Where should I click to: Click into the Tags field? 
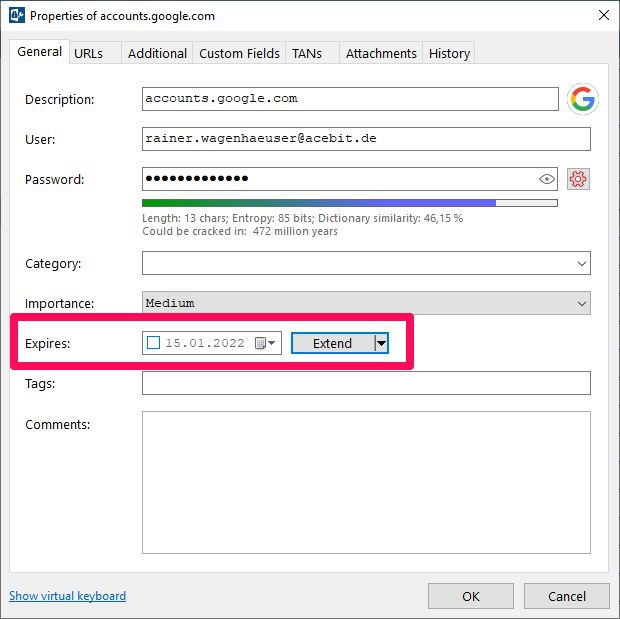(366, 383)
